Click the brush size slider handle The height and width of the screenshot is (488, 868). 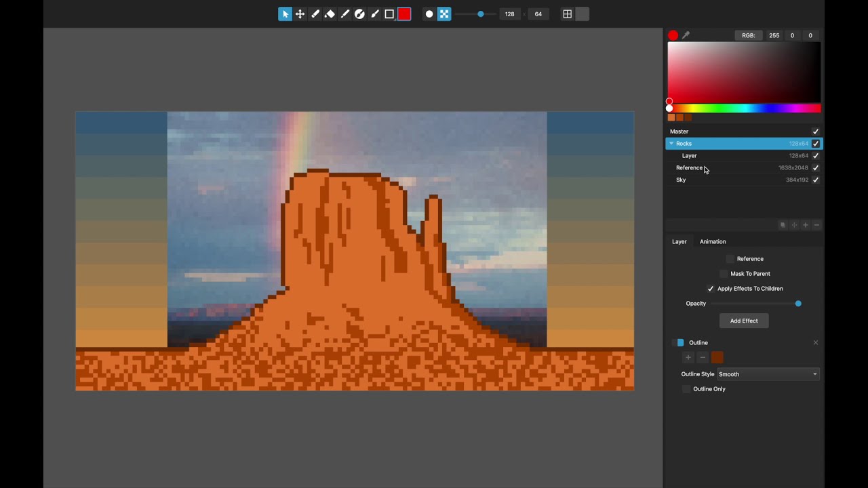pyautogui.click(x=481, y=14)
